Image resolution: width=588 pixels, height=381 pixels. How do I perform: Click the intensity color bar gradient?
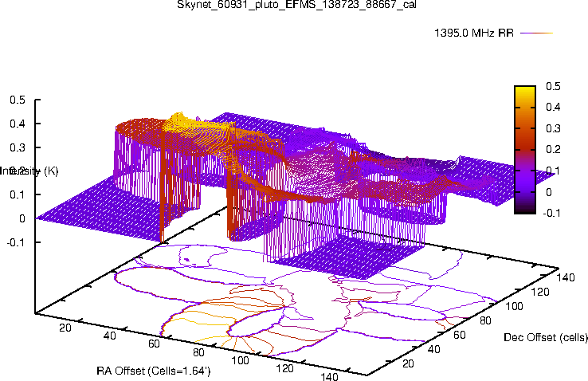point(525,150)
